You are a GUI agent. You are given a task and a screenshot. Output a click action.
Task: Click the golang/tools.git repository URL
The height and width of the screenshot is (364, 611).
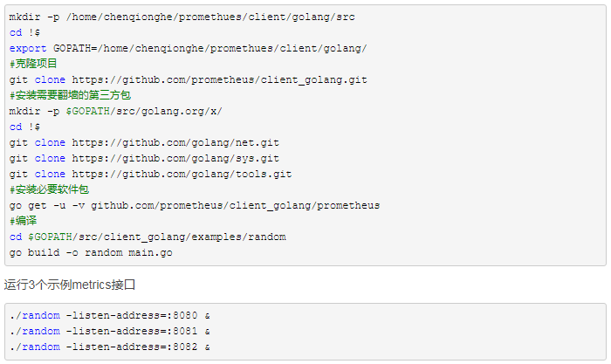pyautogui.click(x=182, y=174)
